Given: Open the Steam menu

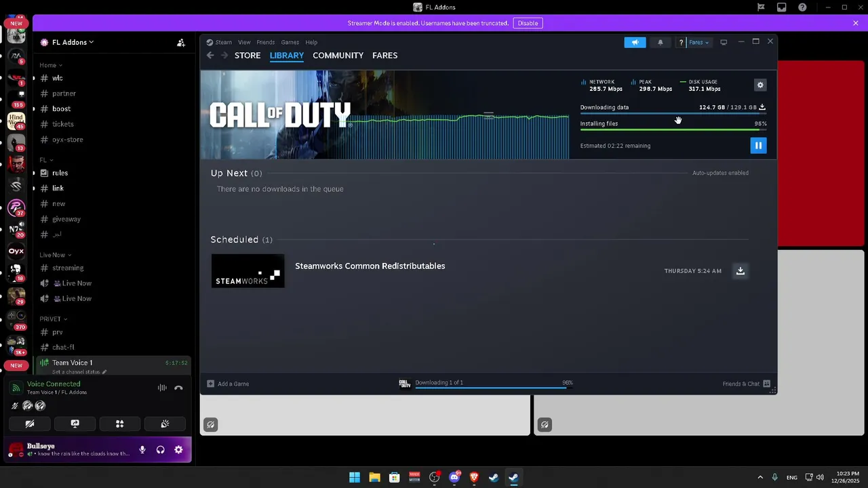Looking at the screenshot, I should (x=223, y=42).
